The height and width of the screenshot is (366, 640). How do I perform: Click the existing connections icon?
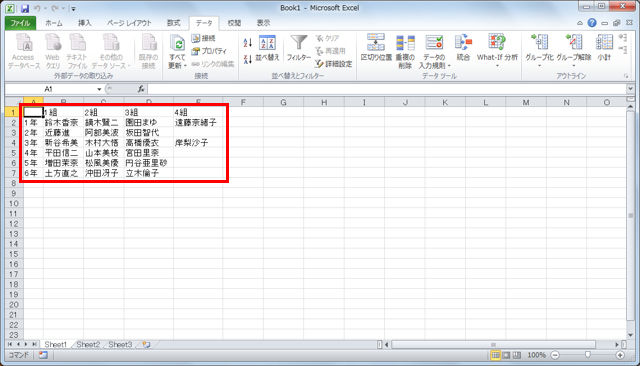(149, 51)
